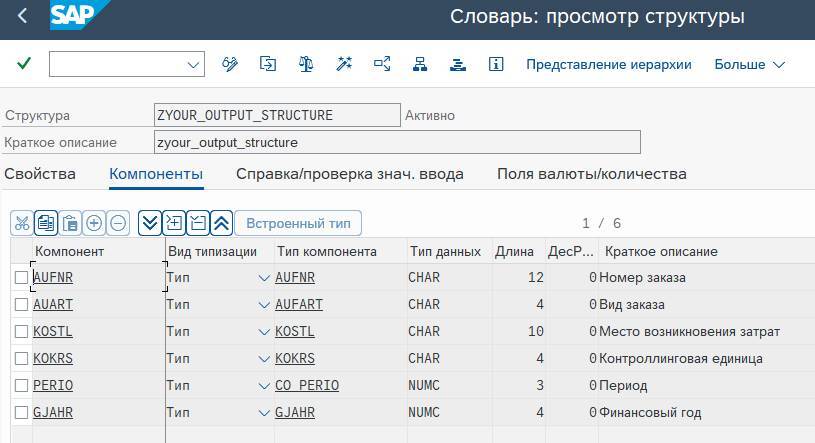This screenshot has width=815, height=443.
Task: Check the box next to GJAHR
Action: pos(21,412)
